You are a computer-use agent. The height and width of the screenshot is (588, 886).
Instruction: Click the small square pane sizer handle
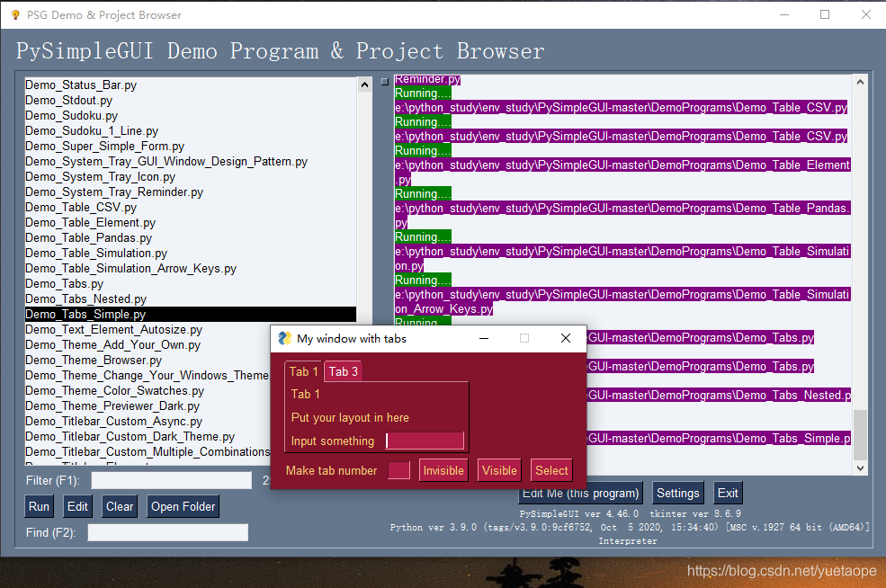[385, 82]
